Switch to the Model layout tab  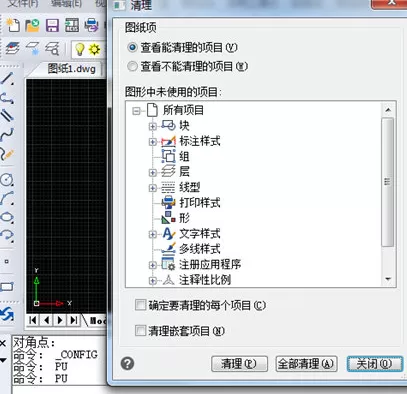point(98,321)
